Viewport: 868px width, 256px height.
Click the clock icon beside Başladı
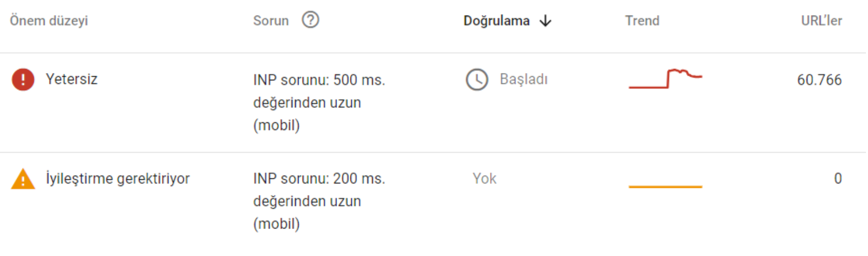click(477, 80)
